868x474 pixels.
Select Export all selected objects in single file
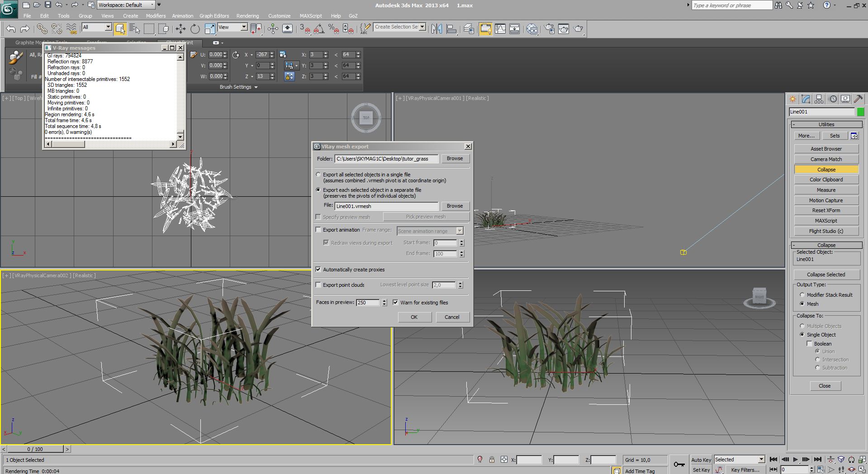click(x=318, y=175)
